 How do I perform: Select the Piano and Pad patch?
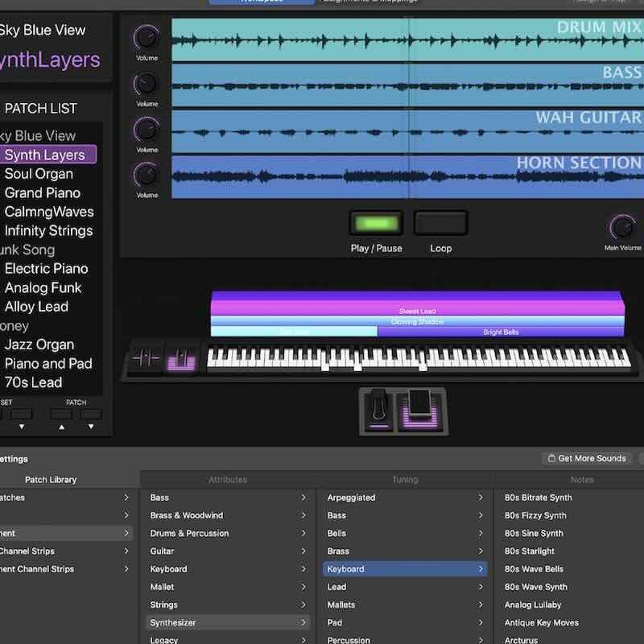[48, 363]
